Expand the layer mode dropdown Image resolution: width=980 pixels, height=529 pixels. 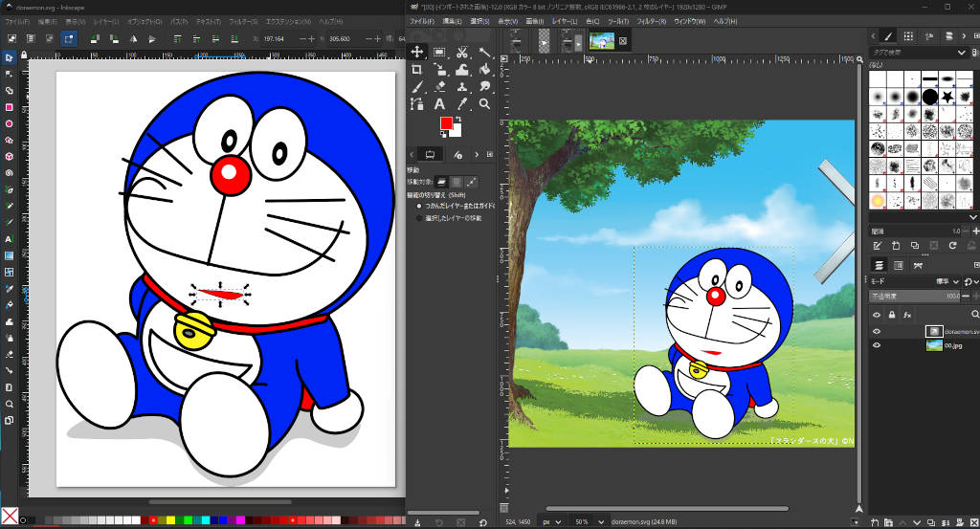tap(947, 281)
